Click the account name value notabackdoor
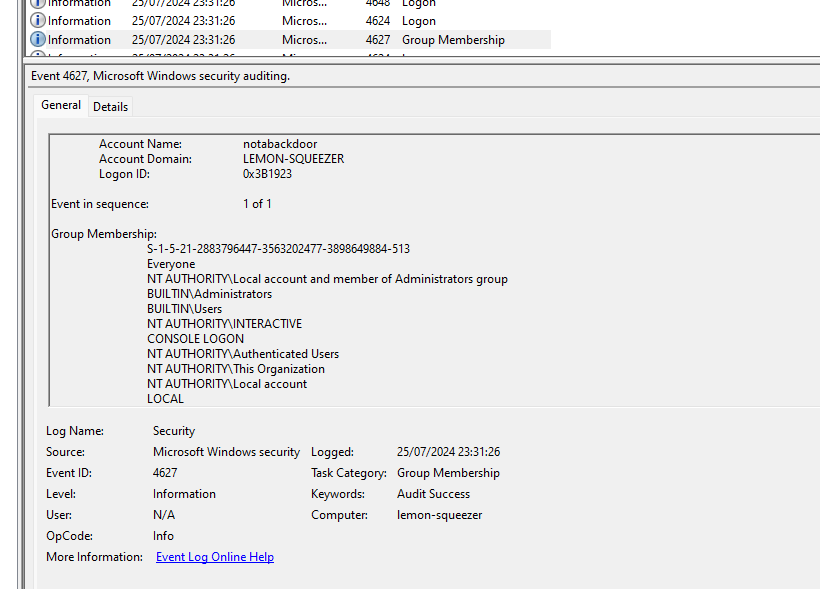This screenshot has width=820, height=589. tap(279, 144)
